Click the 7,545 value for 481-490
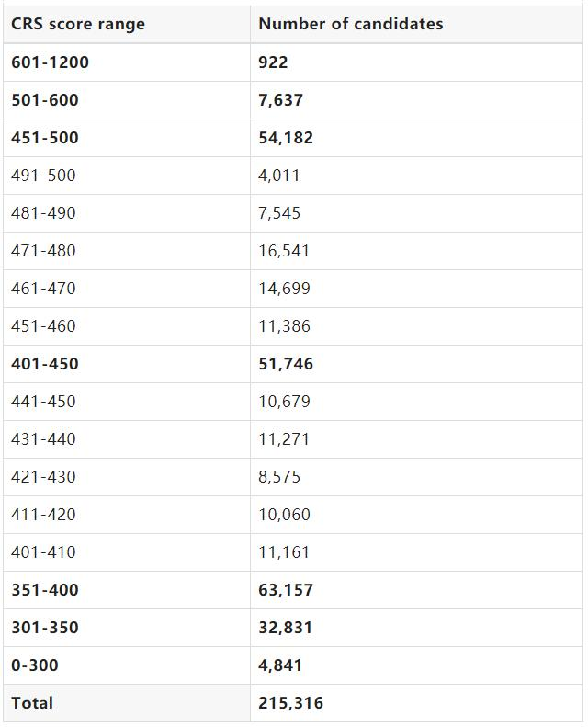 click(279, 213)
